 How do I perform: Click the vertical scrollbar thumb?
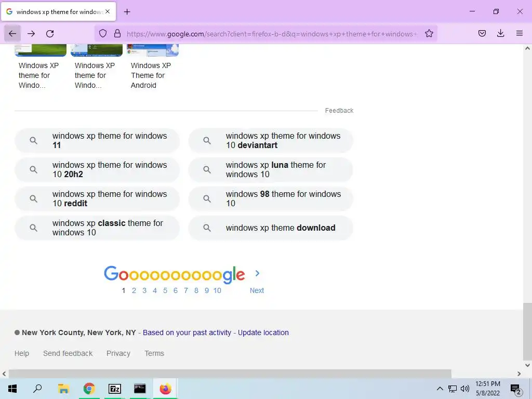click(x=527, y=331)
